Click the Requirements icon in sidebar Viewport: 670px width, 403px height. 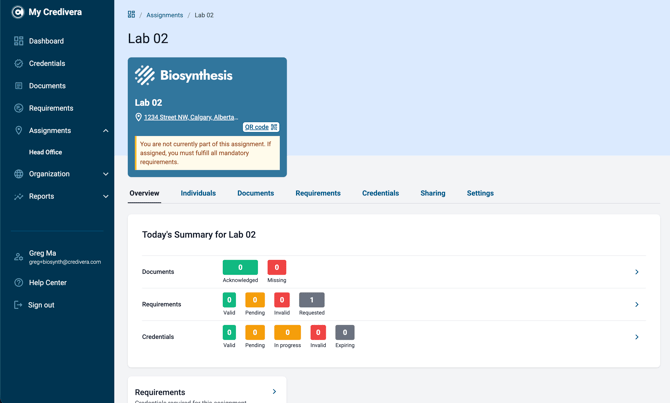[x=18, y=108]
